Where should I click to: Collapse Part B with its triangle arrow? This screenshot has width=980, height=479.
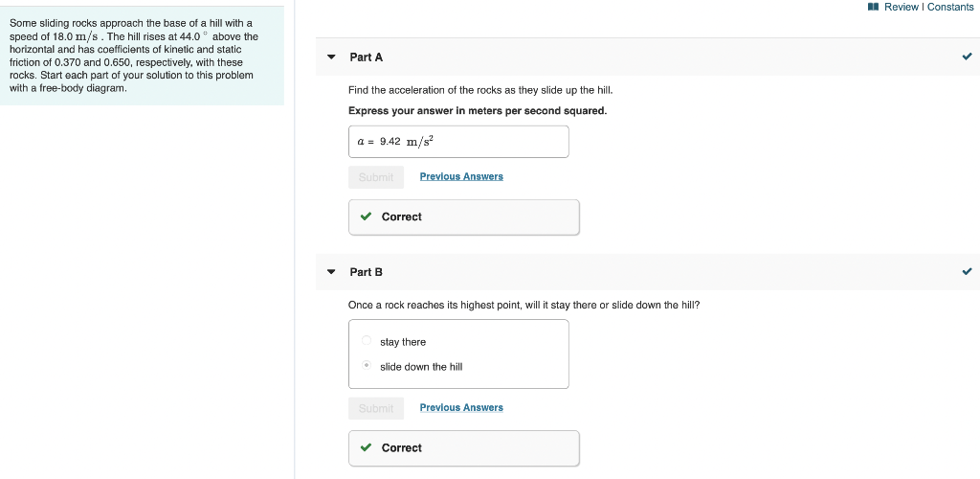[331, 272]
